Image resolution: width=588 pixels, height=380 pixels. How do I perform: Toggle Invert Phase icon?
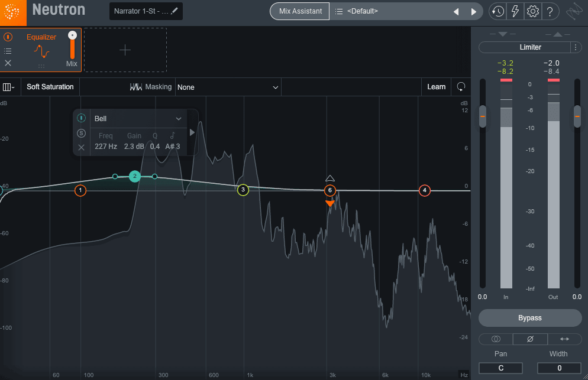(530, 339)
